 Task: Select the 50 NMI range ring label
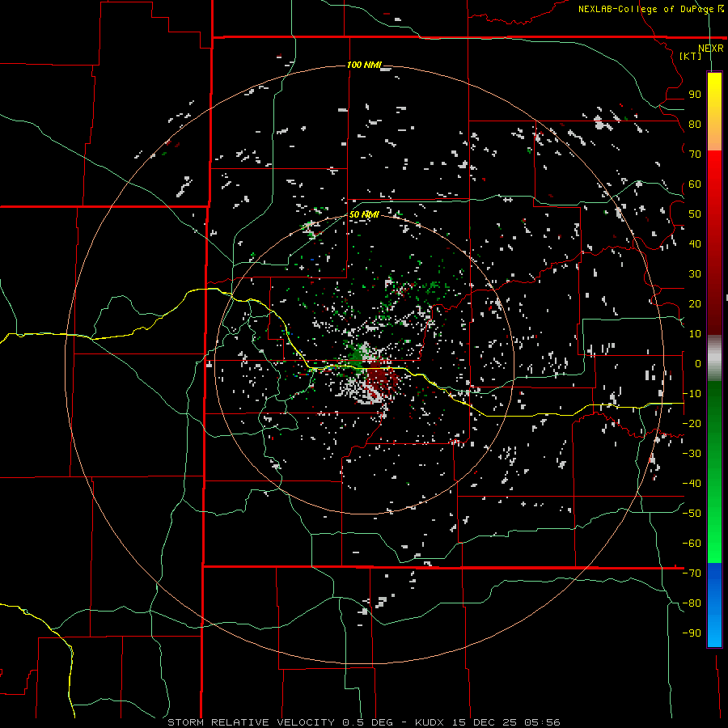point(364,214)
